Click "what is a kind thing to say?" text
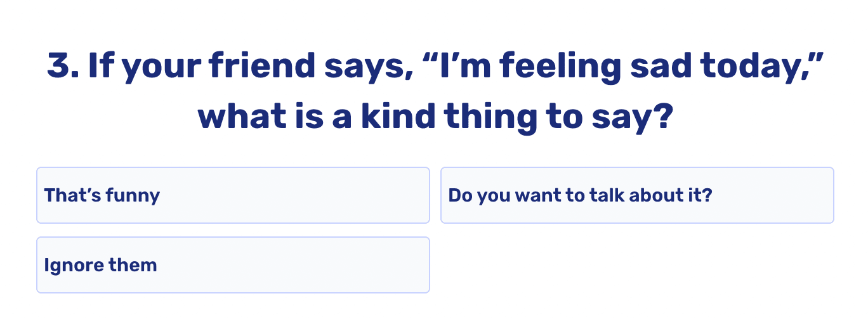868x322 pixels. 434,118
